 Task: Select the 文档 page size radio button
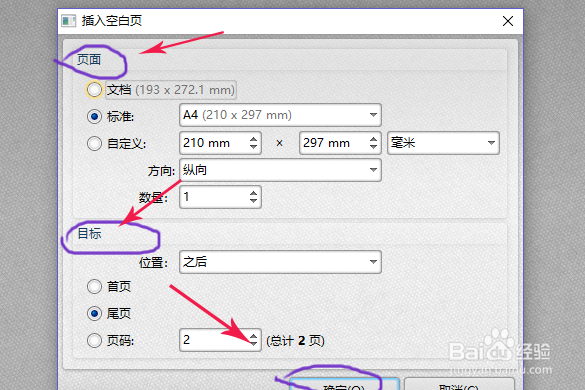(94, 90)
